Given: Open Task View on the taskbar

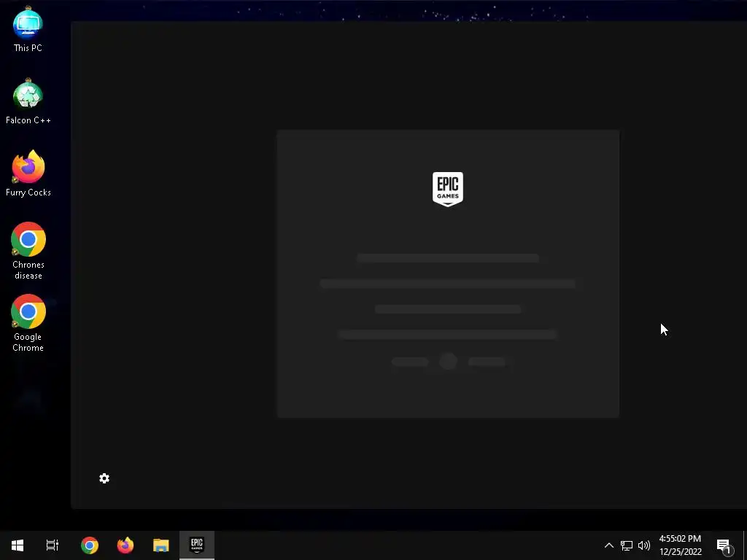Looking at the screenshot, I should [53, 545].
